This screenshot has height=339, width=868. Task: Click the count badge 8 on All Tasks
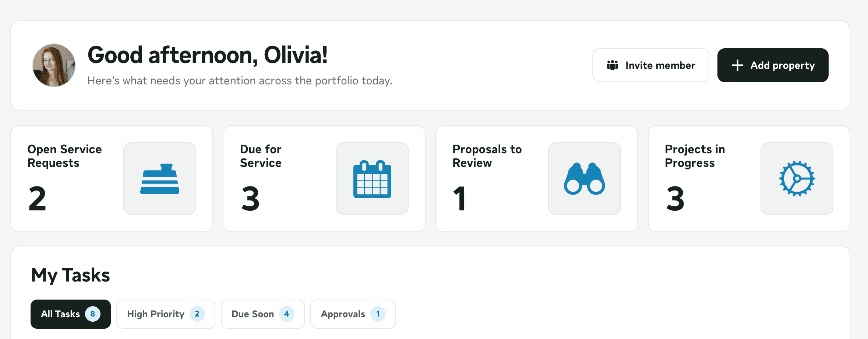[x=93, y=314]
